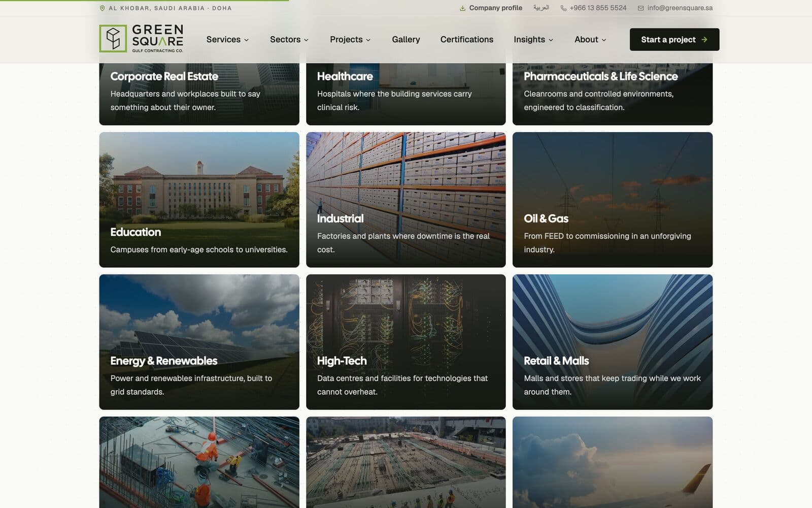Click the phone icon beside the number
Screen dimensions: 812x508
pos(563,8)
